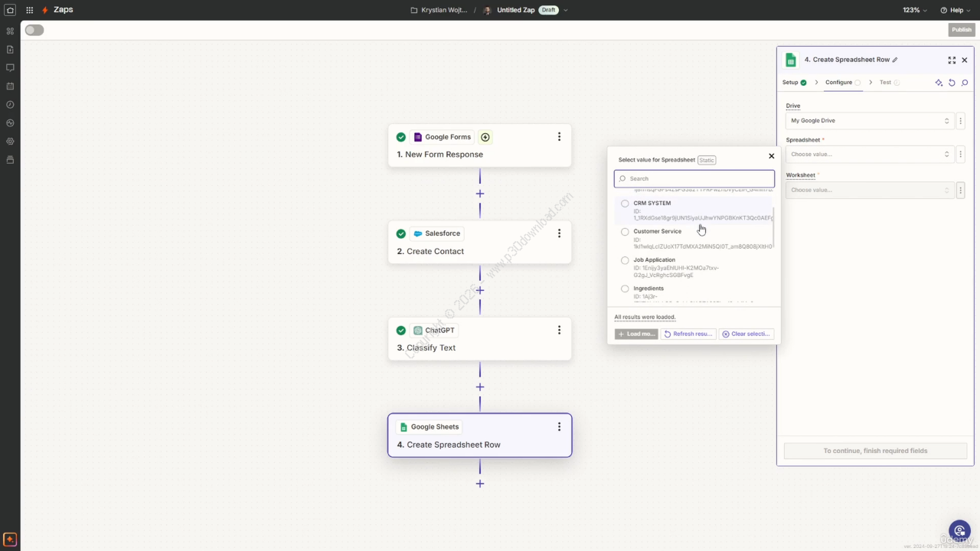The width and height of the screenshot is (980, 551).
Task: Open three-dot menu beside Drive field
Action: 961,121
